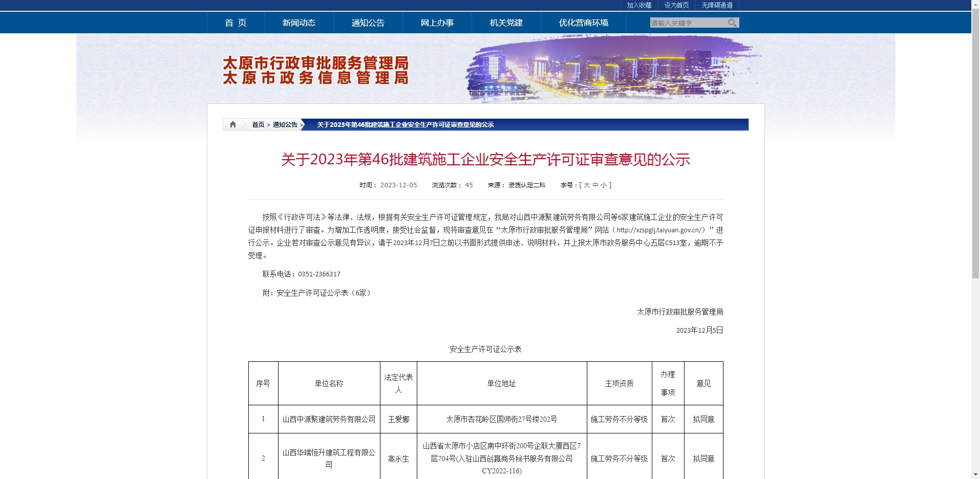Click cell 王爱娜 in the table
Screen dimensions: 980x479
point(398,419)
